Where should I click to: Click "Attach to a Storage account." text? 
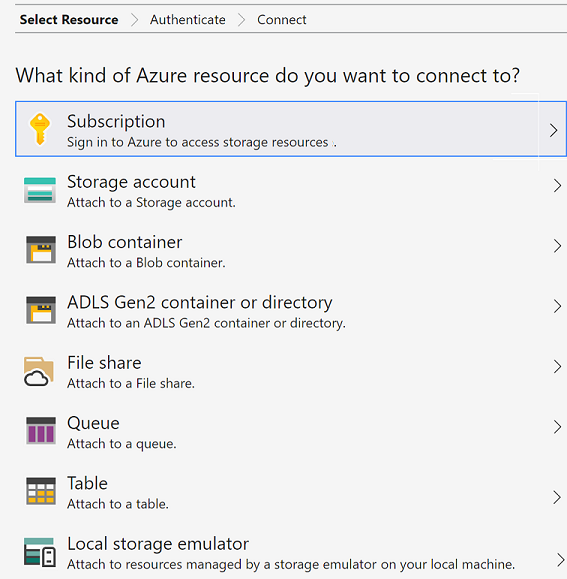(151, 202)
